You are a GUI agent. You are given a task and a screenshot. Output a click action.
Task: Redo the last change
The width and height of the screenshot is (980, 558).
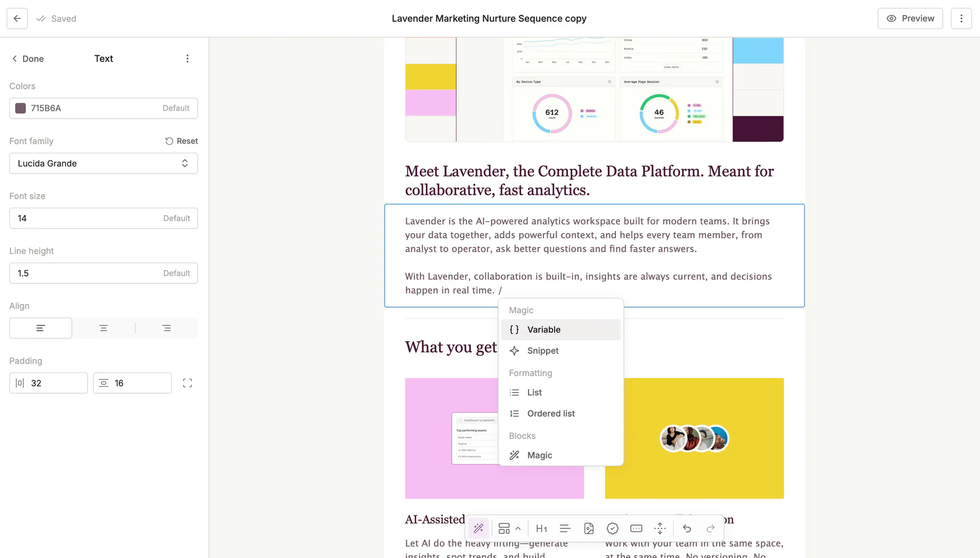tap(710, 528)
